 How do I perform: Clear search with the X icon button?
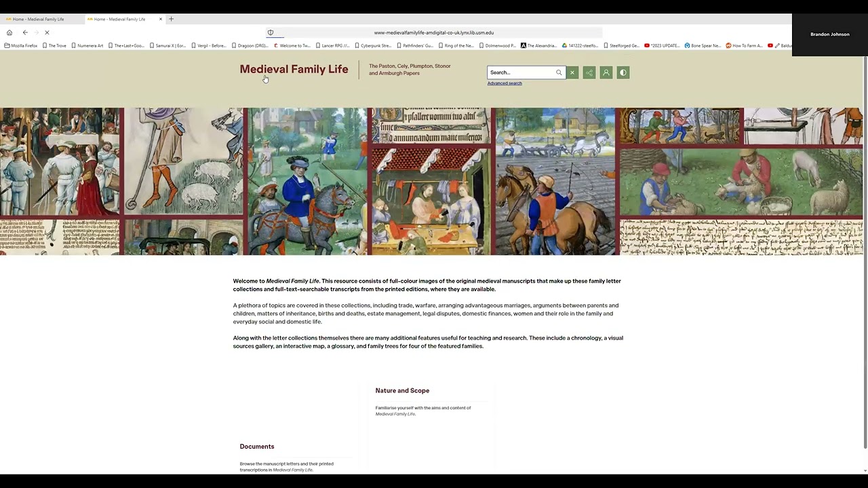coord(572,73)
